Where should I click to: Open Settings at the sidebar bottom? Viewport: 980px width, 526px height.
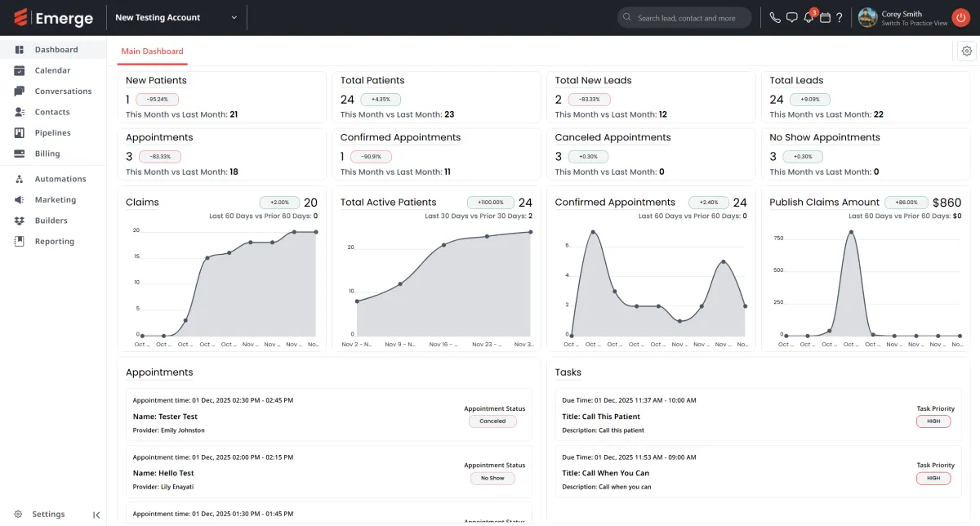click(x=47, y=515)
